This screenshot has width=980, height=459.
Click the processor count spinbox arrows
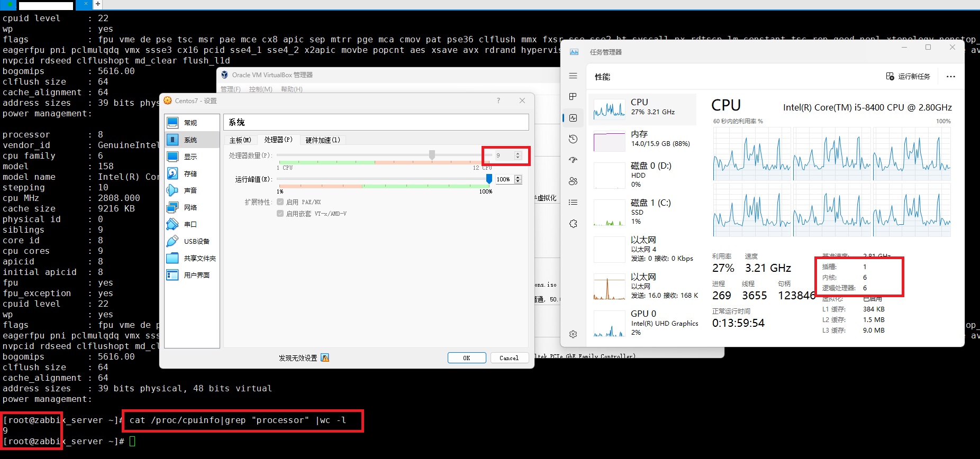click(518, 155)
